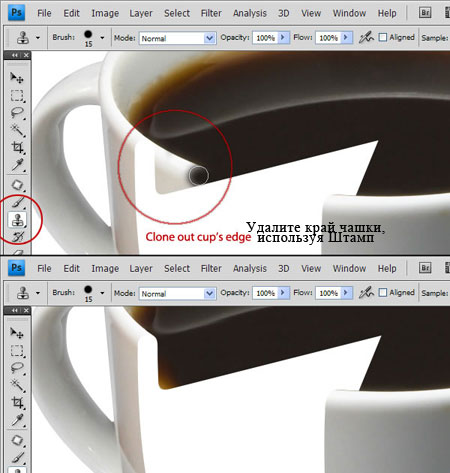Viewport: 450px width, 473px height.
Task: Open Brush preset picker arrow, lower window
Action: tap(102, 293)
